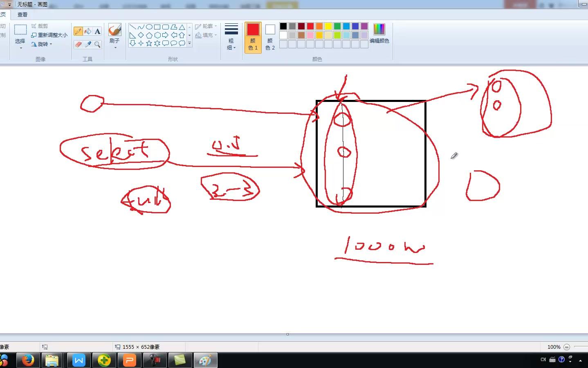Choose the Oval shape
588x368 pixels.
(x=149, y=27)
